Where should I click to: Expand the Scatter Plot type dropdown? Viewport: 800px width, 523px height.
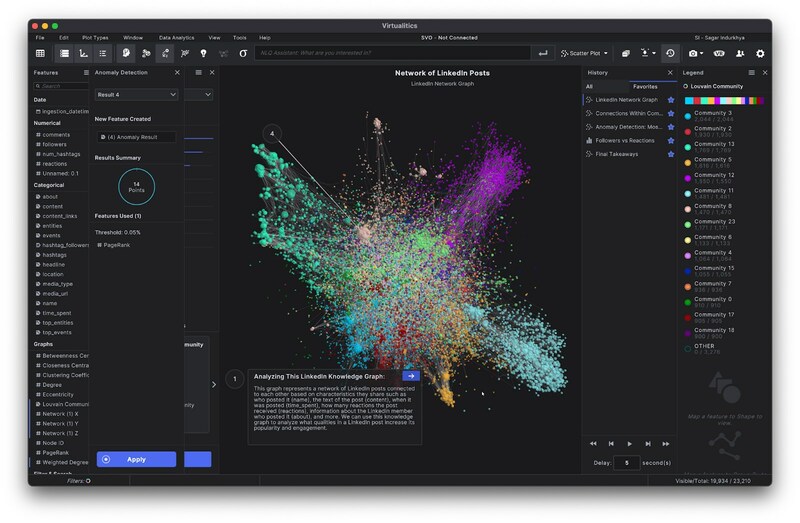(x=584, y=53)
